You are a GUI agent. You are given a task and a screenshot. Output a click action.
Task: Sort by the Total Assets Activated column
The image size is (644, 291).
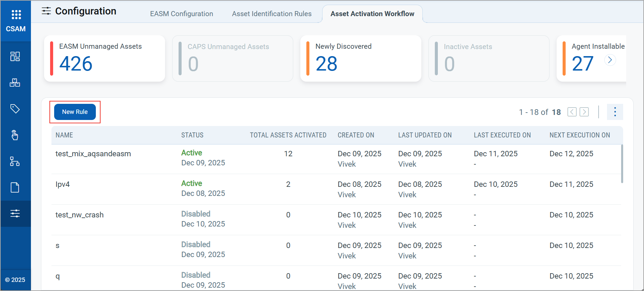pos(288,135)
